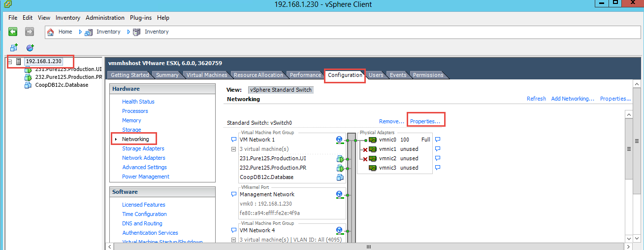The height and width of the screenshot is (250, 644).
Task: Click the vSphere Standard Switch view button
Action: coord(281,90)
